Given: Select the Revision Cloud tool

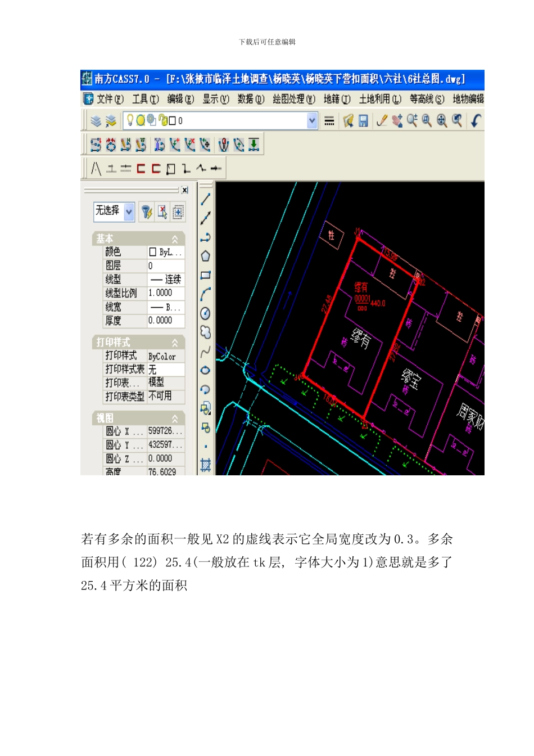Looking at the screenshot, I should click(x=206, y=332).
